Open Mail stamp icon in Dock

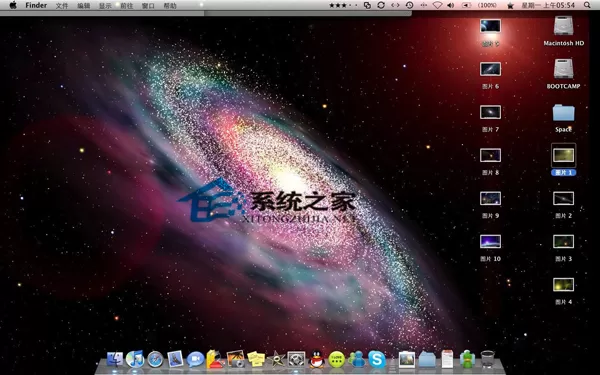175,359
